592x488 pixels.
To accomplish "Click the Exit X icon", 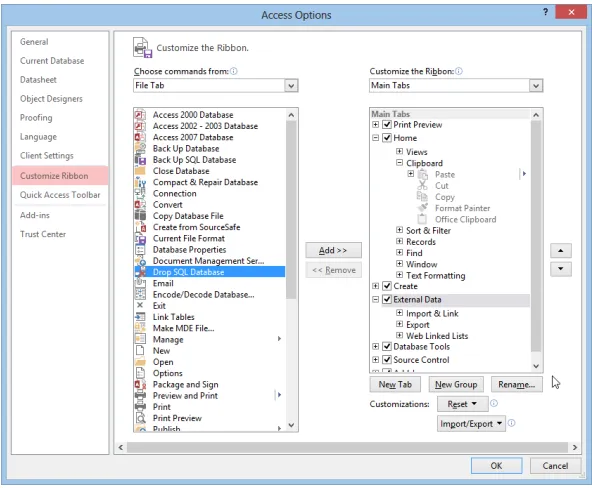I will pos(140,305).
